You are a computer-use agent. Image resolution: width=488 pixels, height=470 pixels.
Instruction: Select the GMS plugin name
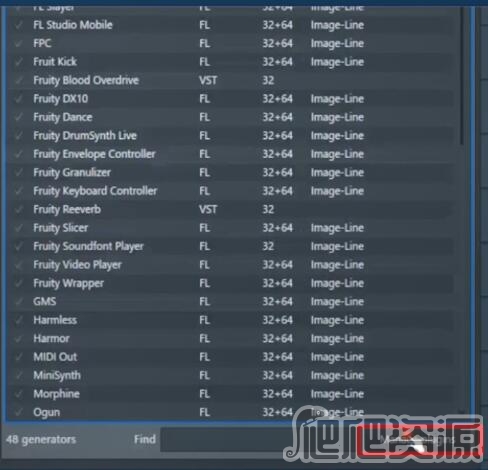point(45,302)
